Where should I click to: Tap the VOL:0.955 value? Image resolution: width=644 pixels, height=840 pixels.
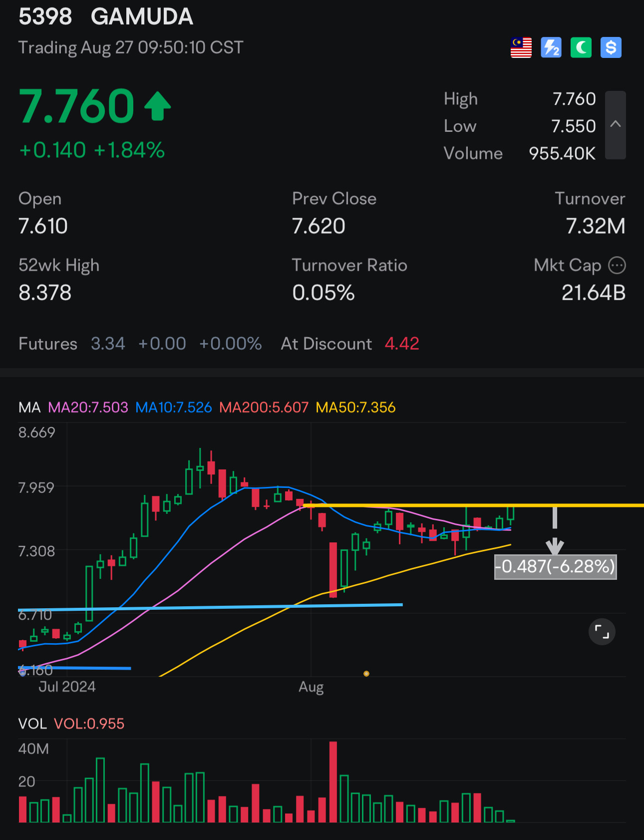(89, 724)
